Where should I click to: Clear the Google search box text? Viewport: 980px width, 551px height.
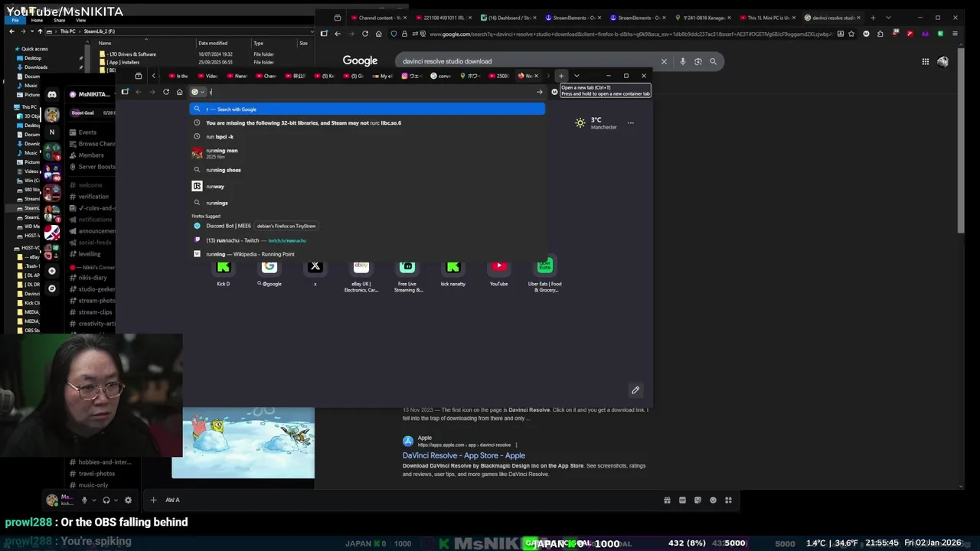(664, 61)
